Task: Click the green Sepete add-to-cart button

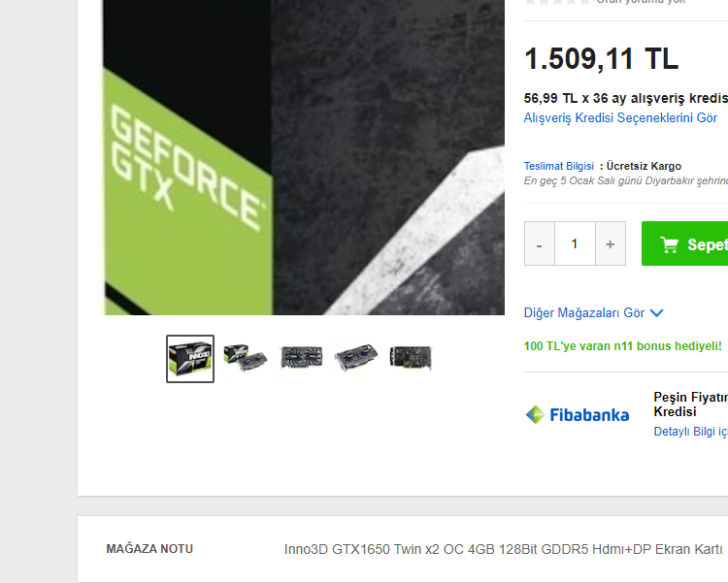Action: point(685,243)
